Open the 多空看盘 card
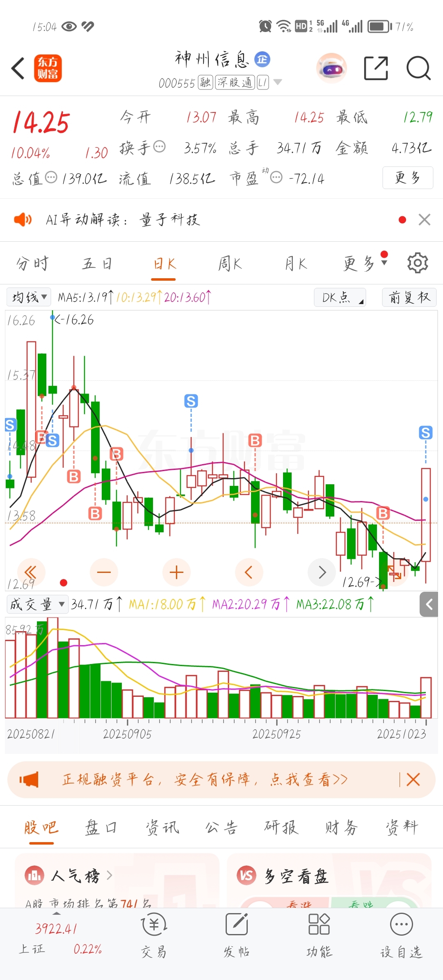 point(329,880)
